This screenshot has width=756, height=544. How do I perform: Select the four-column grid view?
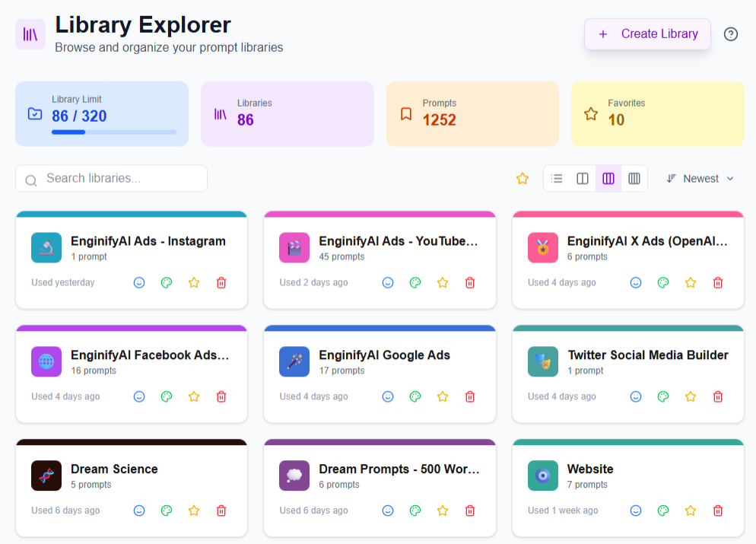[x=634, y=179]
